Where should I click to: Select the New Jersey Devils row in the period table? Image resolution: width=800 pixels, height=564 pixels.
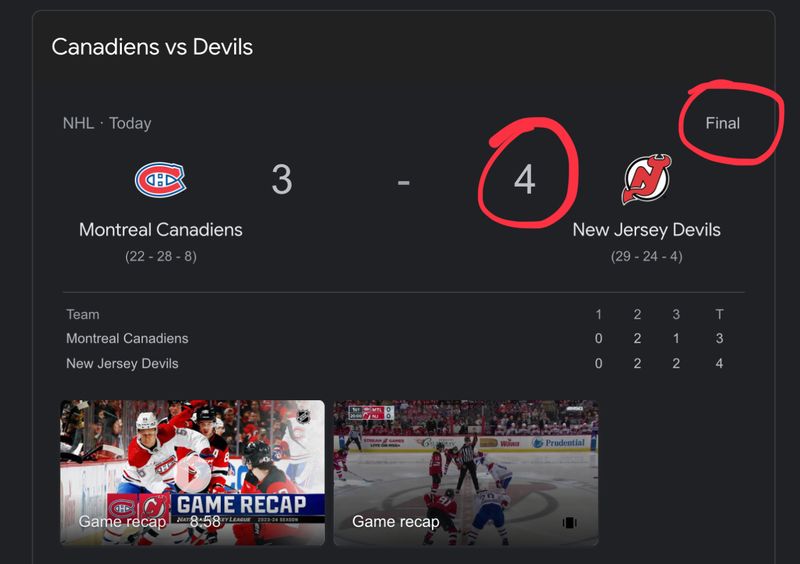[122, 363]
